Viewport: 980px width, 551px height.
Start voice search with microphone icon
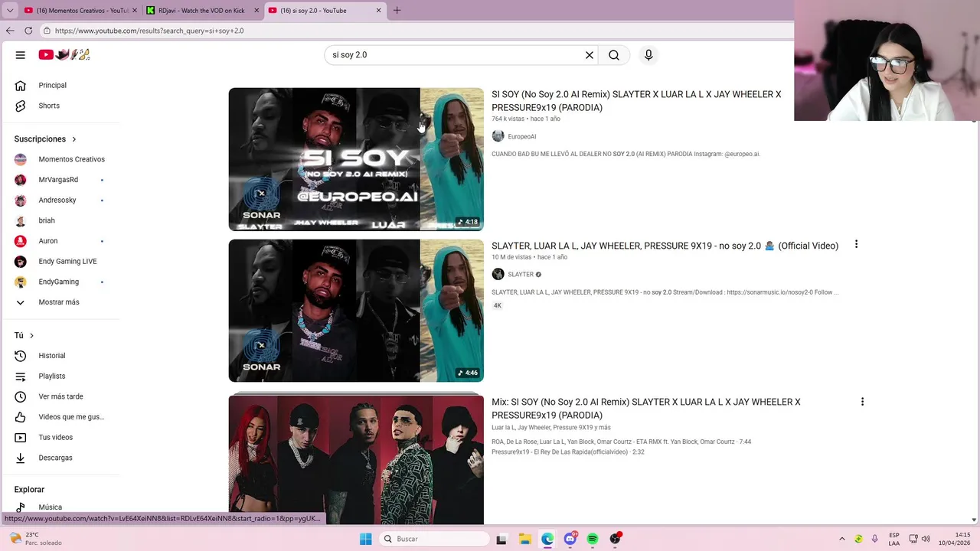648,55
